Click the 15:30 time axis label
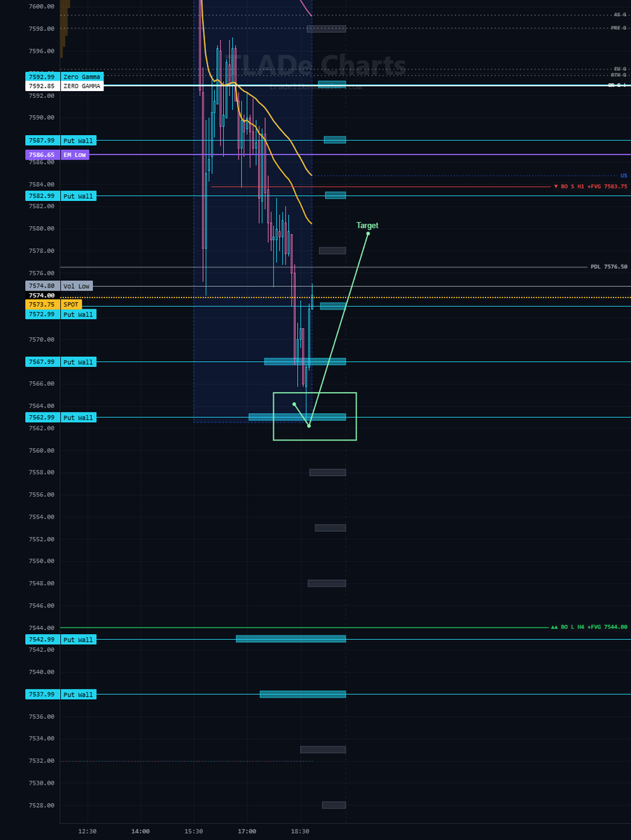The image size is (631, 840). (194, 831)
